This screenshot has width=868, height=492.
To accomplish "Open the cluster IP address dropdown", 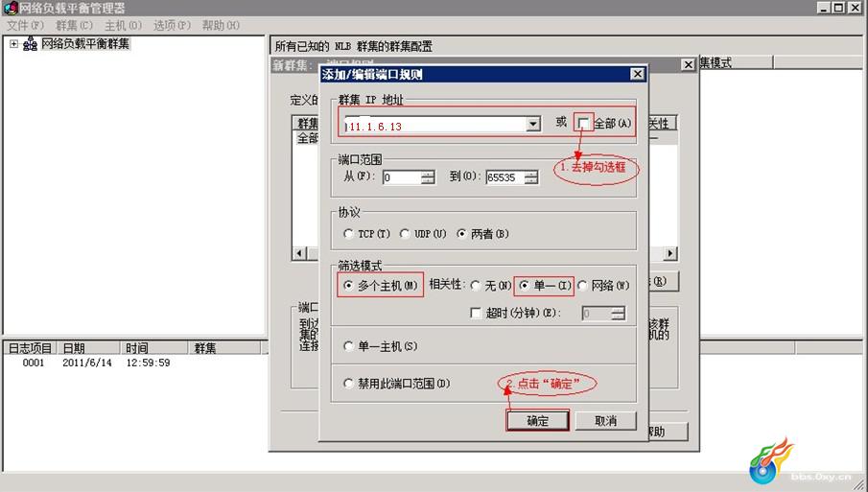I will [x=533, y=124].
